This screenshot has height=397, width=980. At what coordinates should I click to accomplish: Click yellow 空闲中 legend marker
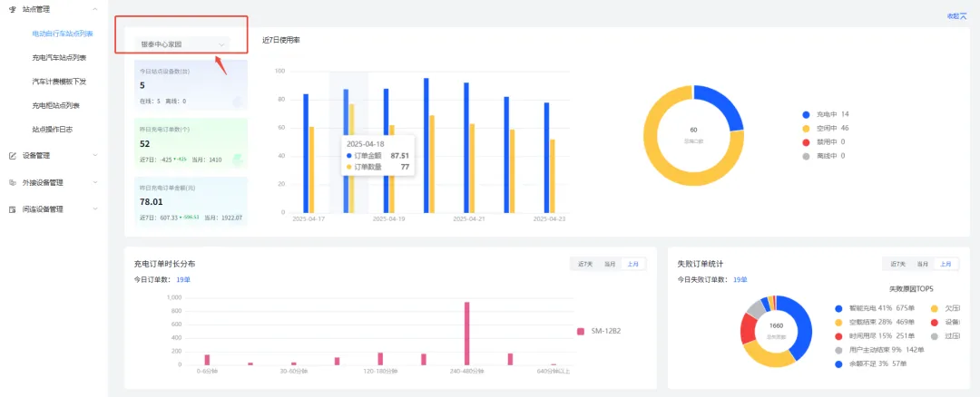click(x=806, y=129)
